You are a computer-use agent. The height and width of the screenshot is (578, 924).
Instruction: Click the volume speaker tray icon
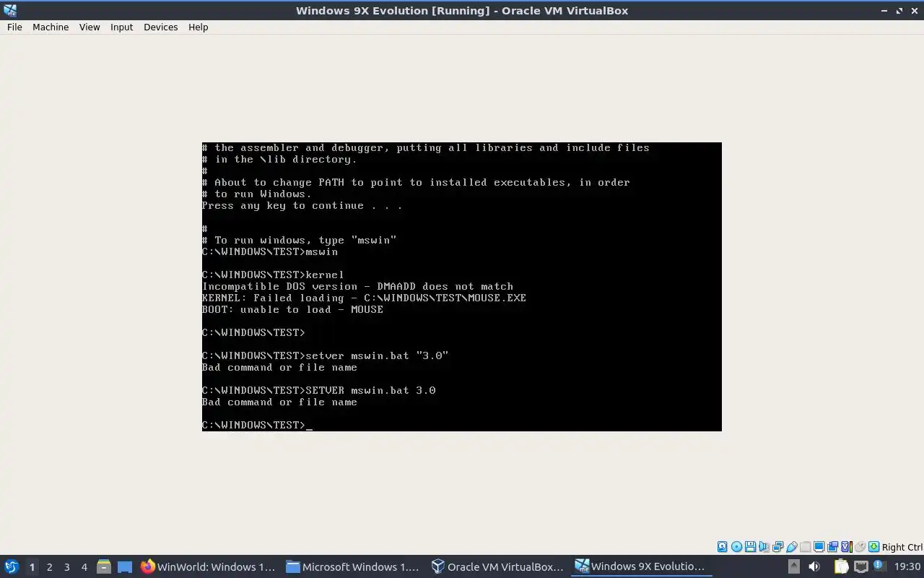point(814,566)
